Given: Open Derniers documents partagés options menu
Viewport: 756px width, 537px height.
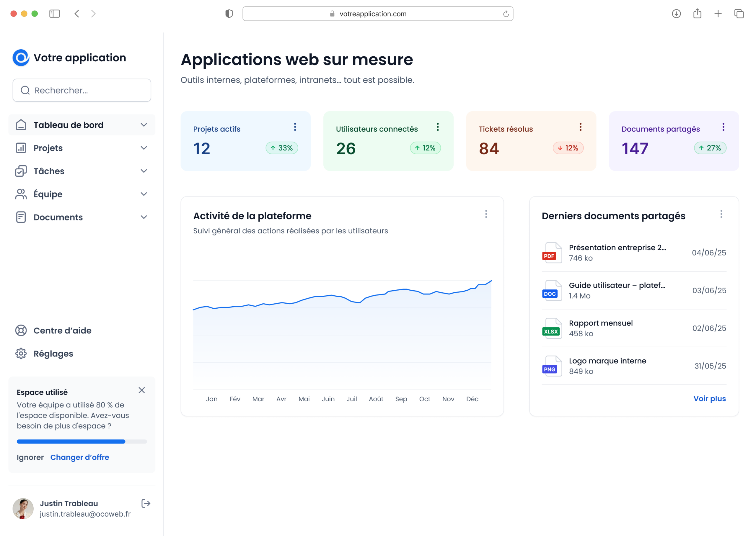Looking at the screenshot, I should point(721,214).
